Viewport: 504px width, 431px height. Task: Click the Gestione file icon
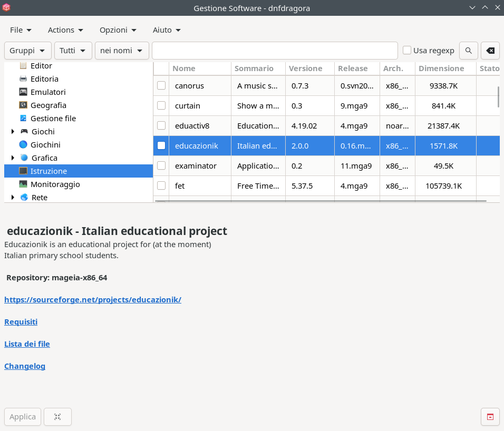[x=23, y=118]
